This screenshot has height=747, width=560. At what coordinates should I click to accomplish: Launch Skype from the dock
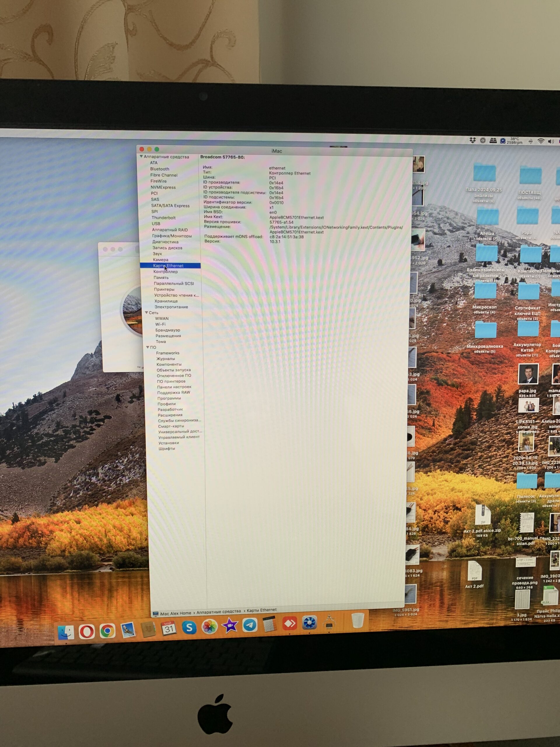click(x=189, y=628)
